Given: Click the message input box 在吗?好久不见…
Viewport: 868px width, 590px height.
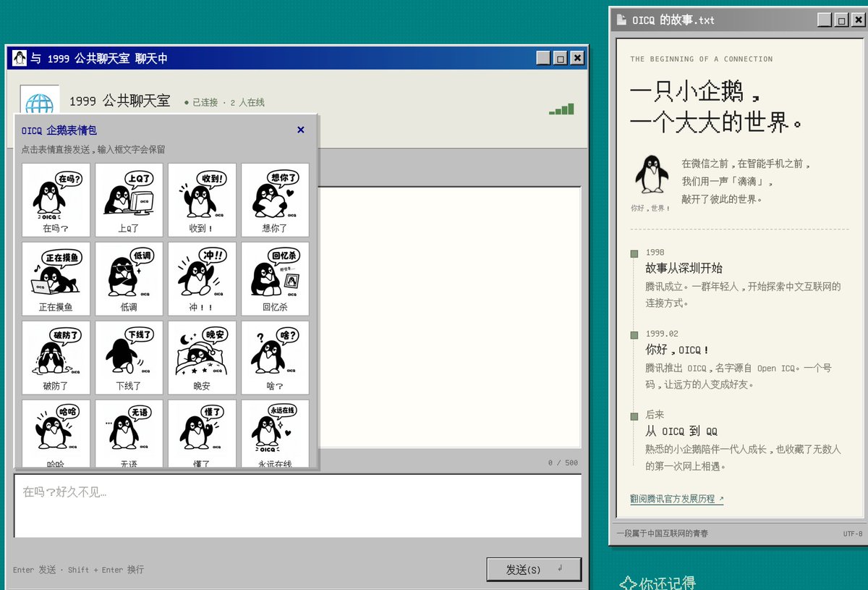Looking at the screenshot, I should point(297,506).
